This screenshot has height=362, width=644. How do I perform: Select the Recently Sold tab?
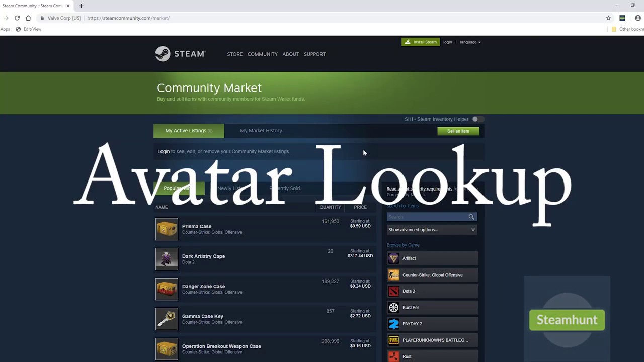pyautogui.click(x=284, y=188)
